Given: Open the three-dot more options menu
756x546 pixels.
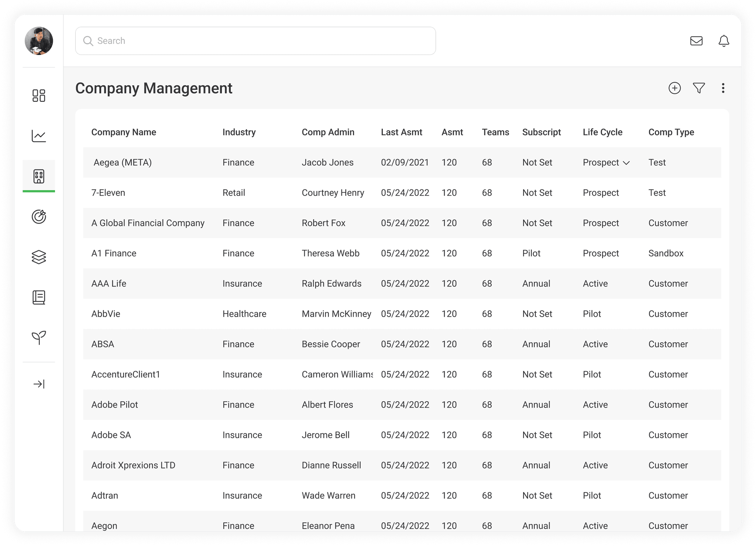Looking at the screenshot, I should (723, 88).
